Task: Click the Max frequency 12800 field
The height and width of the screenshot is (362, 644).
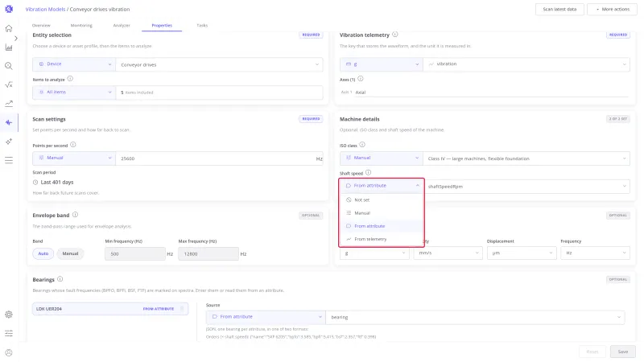Action: coord(208,254)
